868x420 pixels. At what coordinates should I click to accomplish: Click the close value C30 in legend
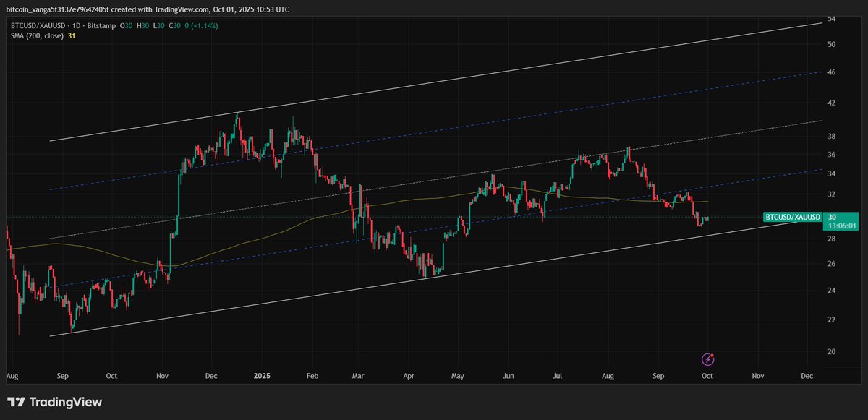click(x=174, y=25)
